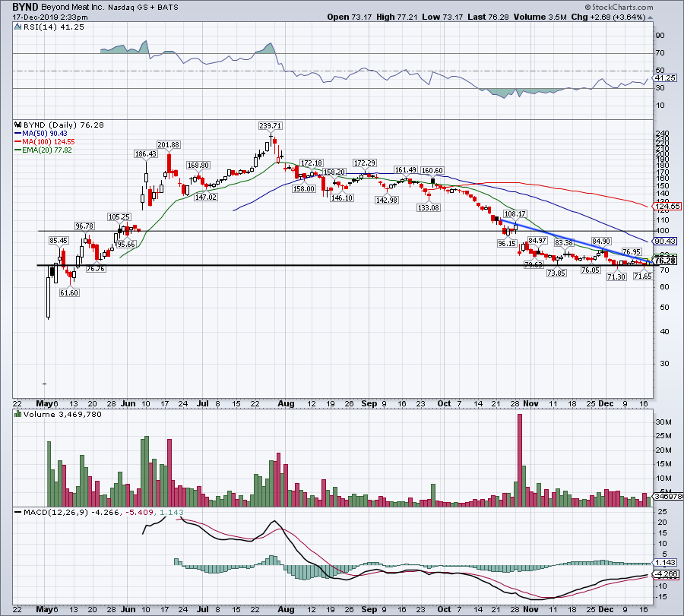
Task: Click the BYND ticker symbol title
Action: (x=26, y=7)
